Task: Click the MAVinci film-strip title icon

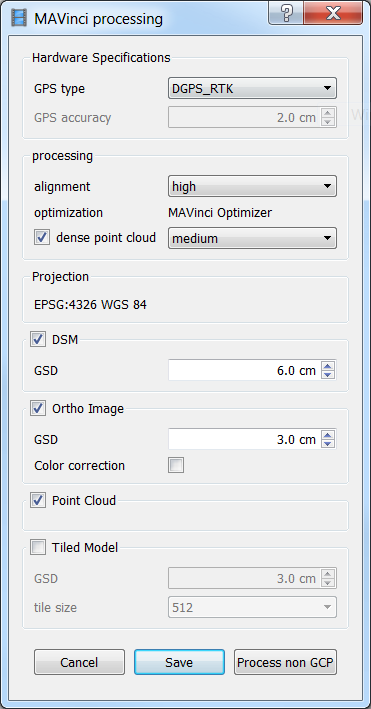Action: (19, 19)
